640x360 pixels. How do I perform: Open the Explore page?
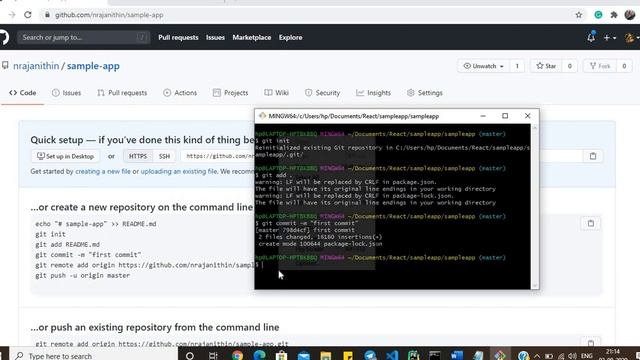click(x=291, y=37)
